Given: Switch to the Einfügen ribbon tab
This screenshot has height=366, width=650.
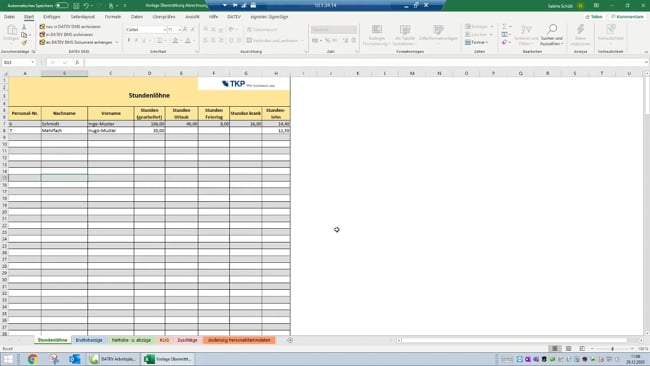Looking at the screenshot, I should coord(52,17).
